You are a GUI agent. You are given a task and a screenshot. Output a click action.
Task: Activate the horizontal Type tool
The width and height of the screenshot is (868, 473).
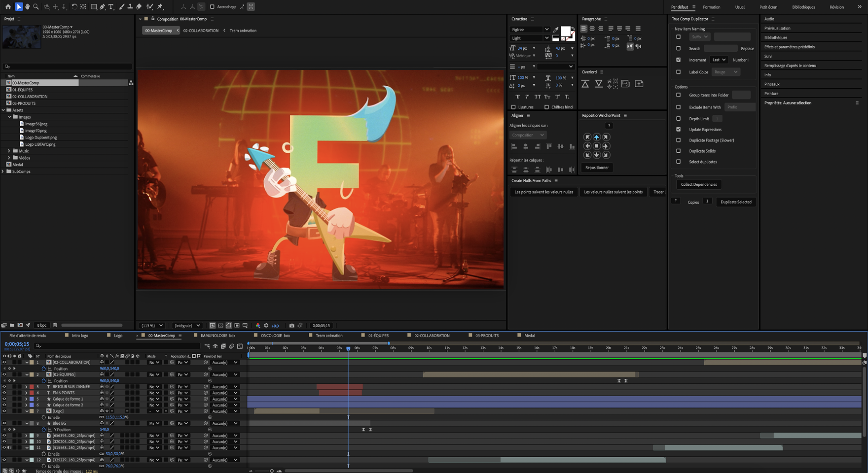(x=111, y=7)
